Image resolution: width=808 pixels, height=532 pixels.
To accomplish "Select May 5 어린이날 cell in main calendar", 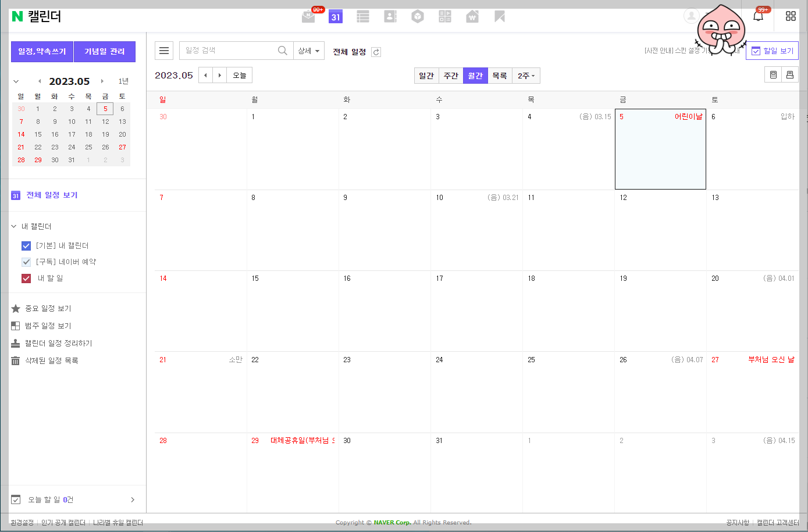I will coord(660,149).
